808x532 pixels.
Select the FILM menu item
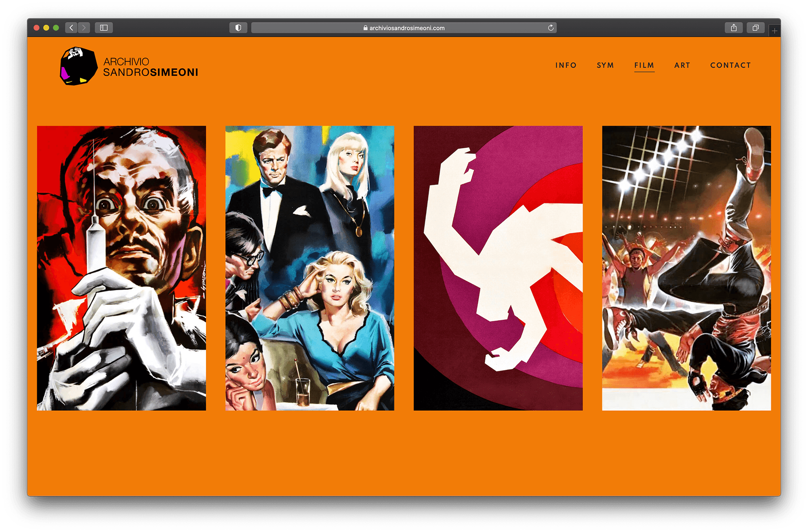644,65
